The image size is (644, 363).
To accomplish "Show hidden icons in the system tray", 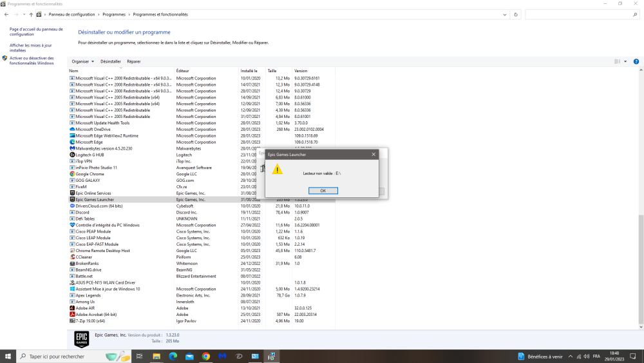I will pos(570,357).
